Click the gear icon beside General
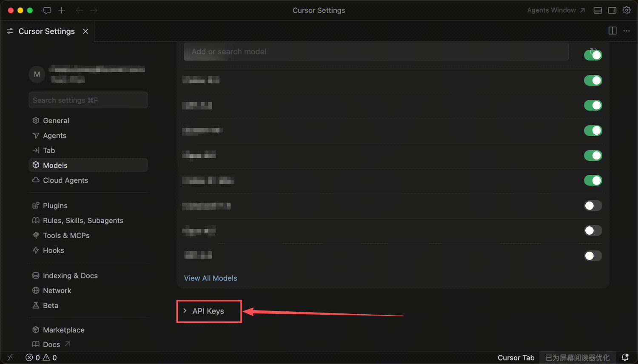 36,120
